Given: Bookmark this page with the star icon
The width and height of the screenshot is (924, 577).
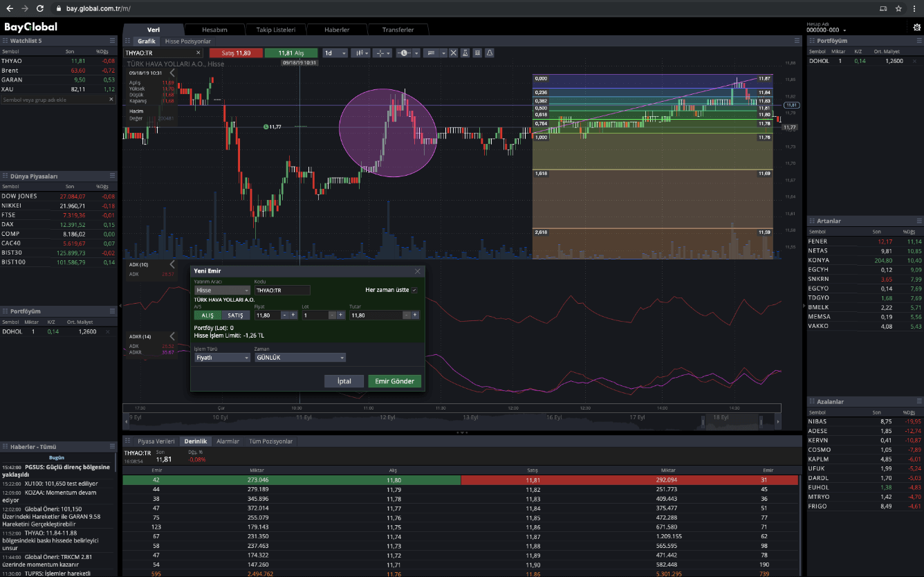Looking at the screenshot, I should coord(898,8).
